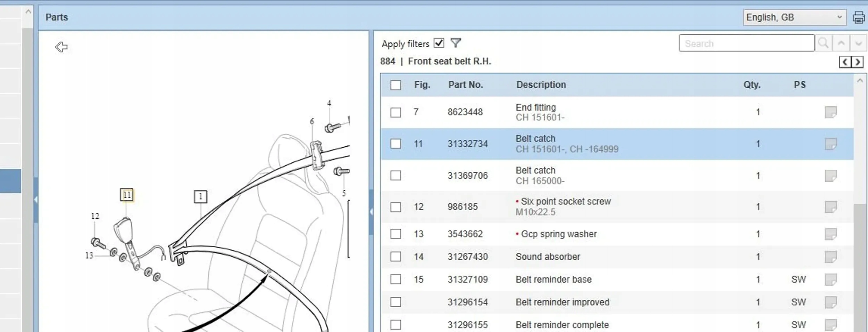Click callout 1 in the diagram

(x=200, y=197)
